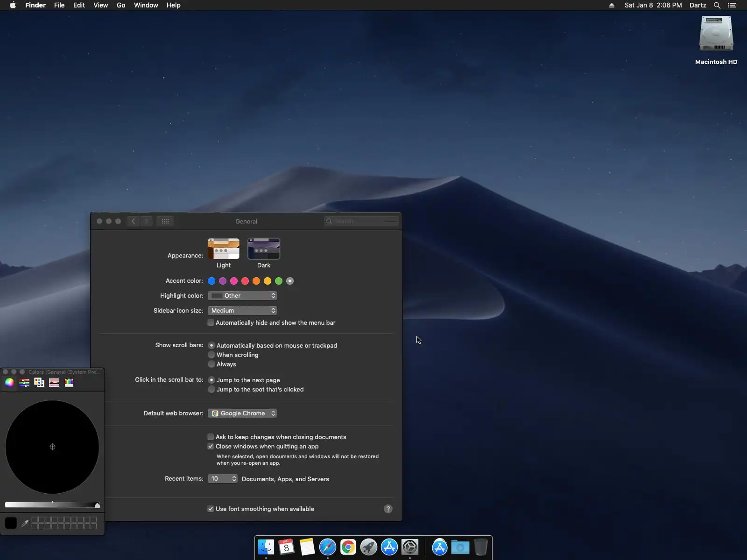Choose the graphite accent color
747x560 pixels.
[290, 281]
